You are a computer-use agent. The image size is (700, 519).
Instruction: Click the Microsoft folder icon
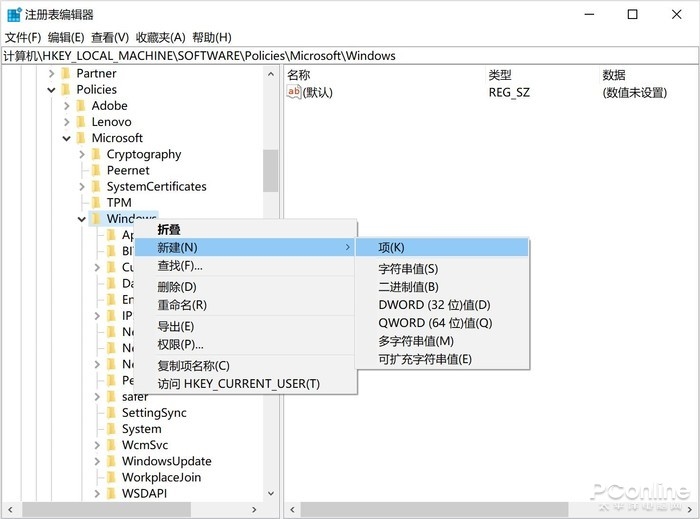[x=81, y=138]
